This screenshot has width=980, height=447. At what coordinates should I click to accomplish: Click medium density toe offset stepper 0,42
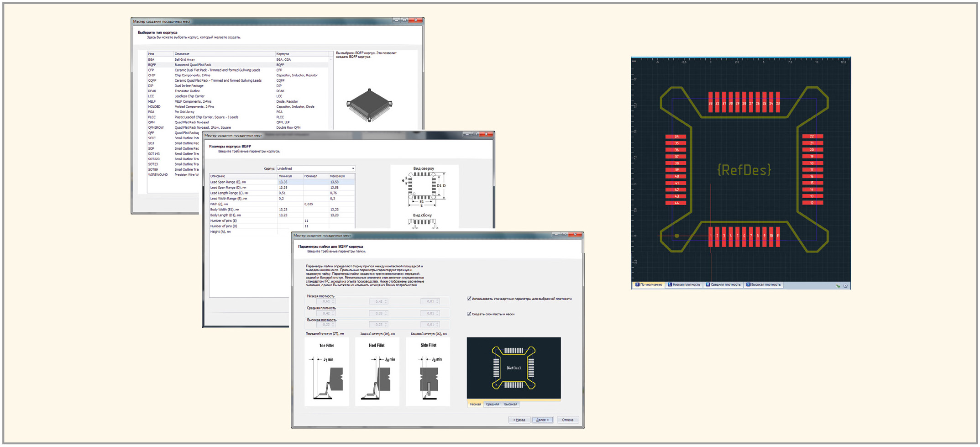point(326,313)
